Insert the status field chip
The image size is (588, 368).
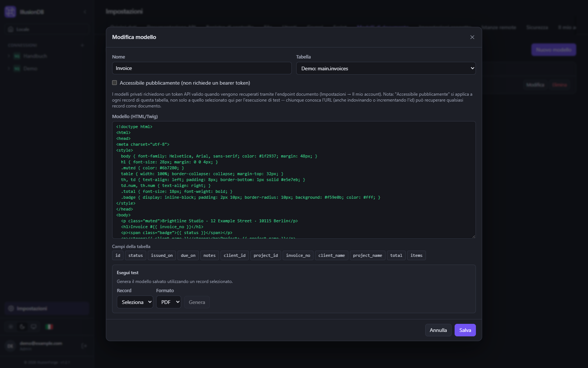[136, 255]
